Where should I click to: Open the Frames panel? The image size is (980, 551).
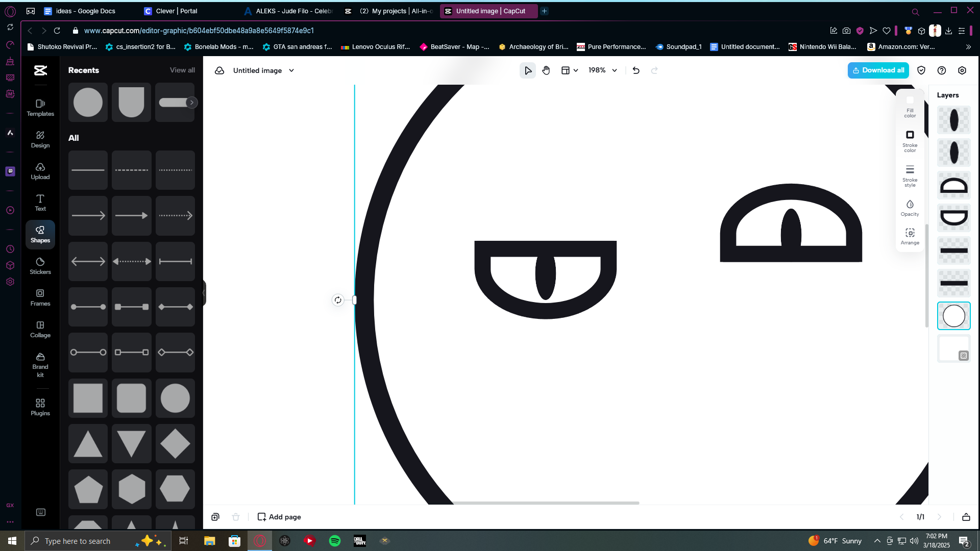[x=40, y=297]
